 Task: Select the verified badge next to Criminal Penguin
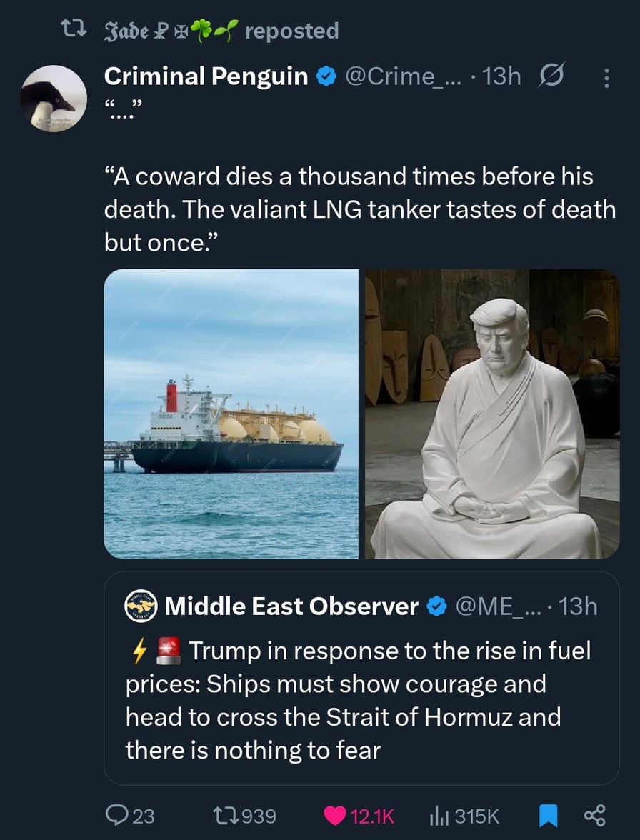tap(326, 77)
